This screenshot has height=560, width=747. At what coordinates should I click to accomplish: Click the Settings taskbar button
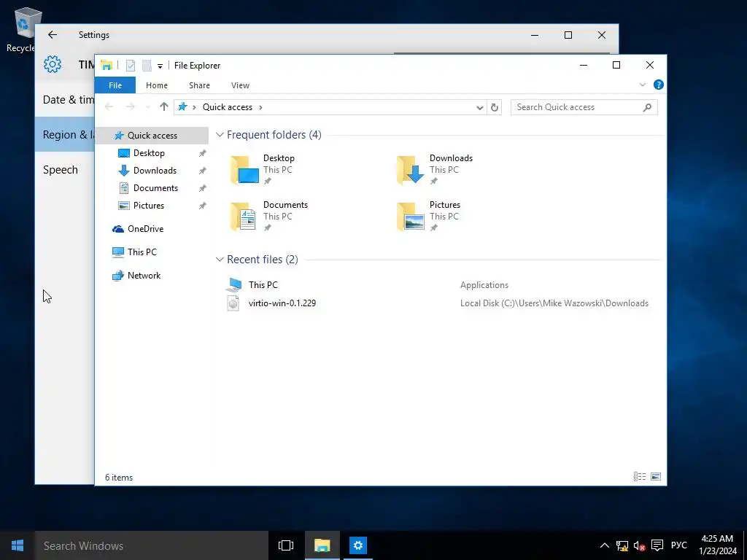pyautogui.click(x=357, y=545)
